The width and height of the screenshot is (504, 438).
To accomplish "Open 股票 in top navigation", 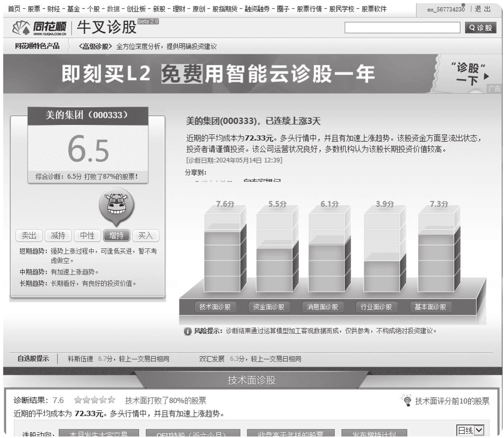I will [x=34, y=9].
